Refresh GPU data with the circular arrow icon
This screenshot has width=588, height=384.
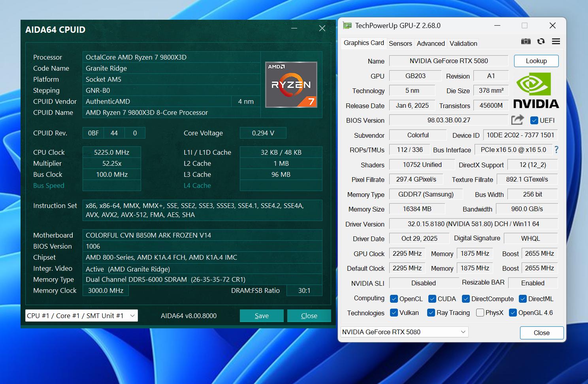click(541, 41)
